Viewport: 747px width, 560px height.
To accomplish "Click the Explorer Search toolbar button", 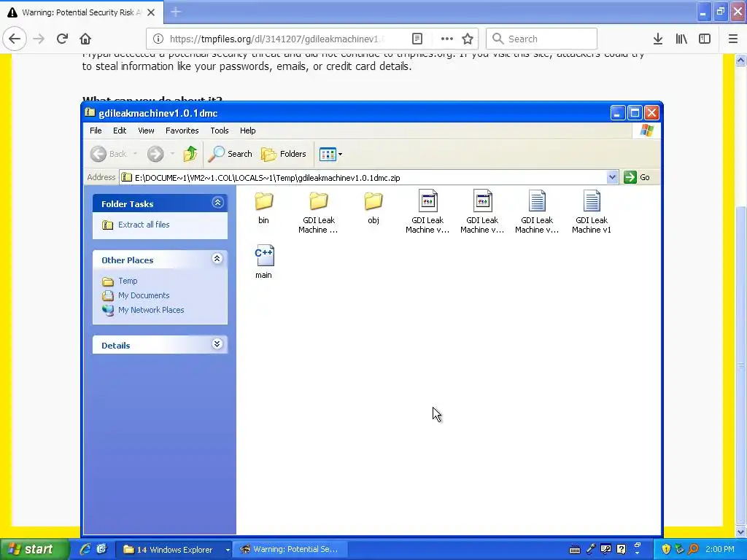I will coord(231,154).
